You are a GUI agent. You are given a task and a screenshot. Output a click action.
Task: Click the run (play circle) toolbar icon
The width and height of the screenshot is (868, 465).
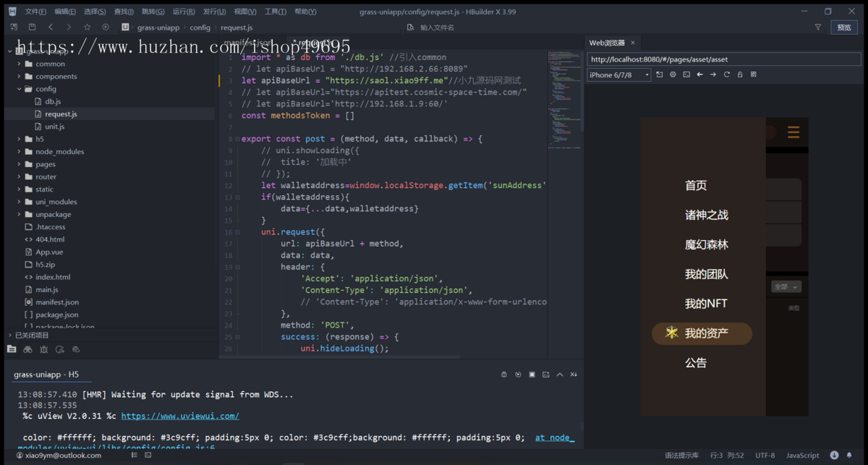click(106, 27)
